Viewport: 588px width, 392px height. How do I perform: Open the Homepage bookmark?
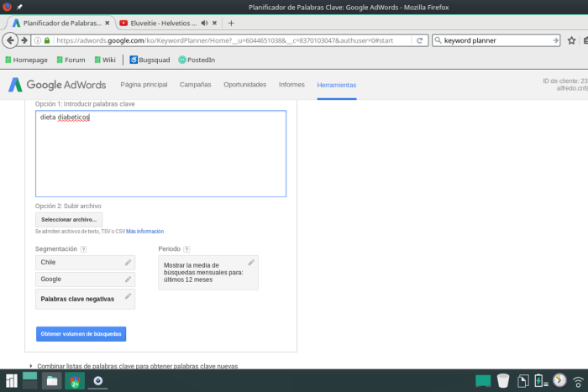(26, 60)
